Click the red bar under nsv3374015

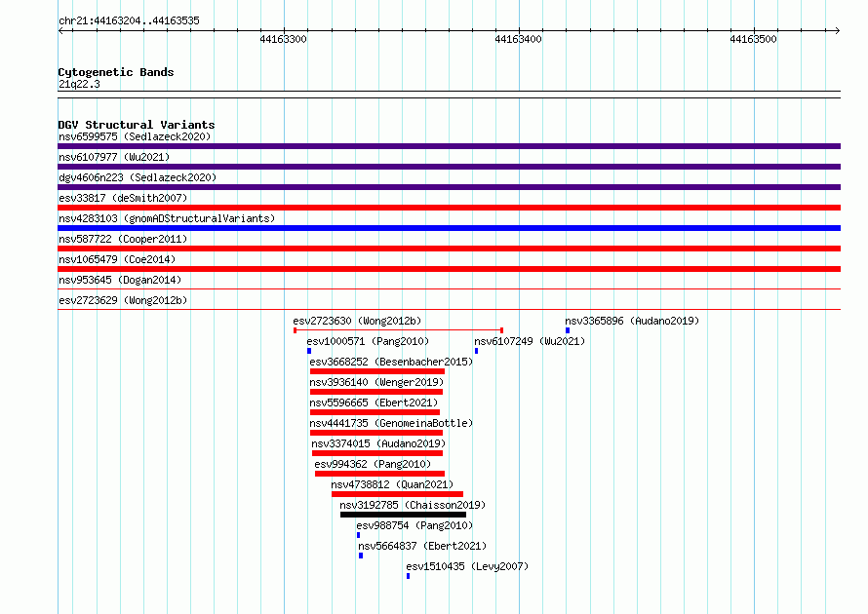click(x=377, y=453)
